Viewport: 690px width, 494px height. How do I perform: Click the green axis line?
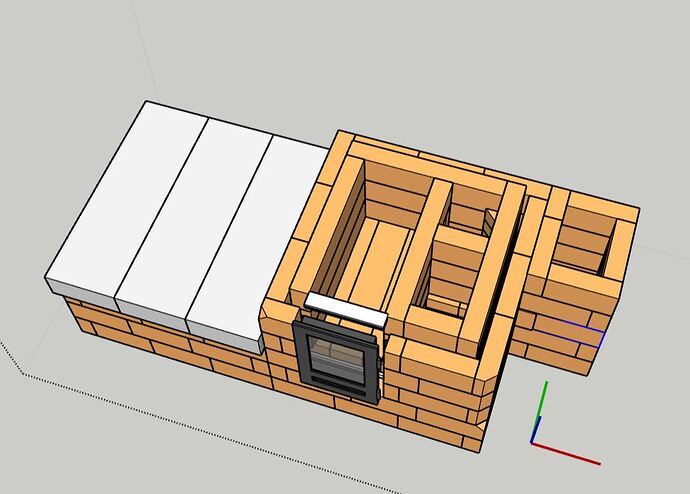pyautogui.click(x=541, y=412)
